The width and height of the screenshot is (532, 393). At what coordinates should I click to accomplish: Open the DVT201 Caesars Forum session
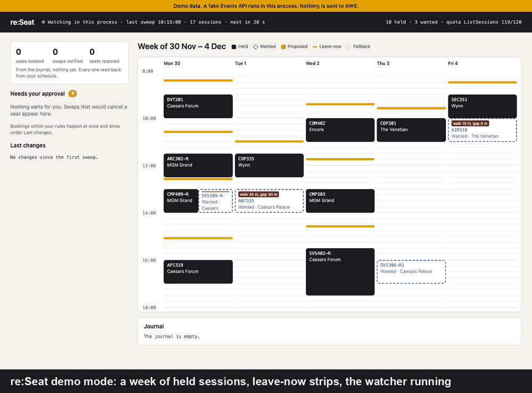pos(198,107)
